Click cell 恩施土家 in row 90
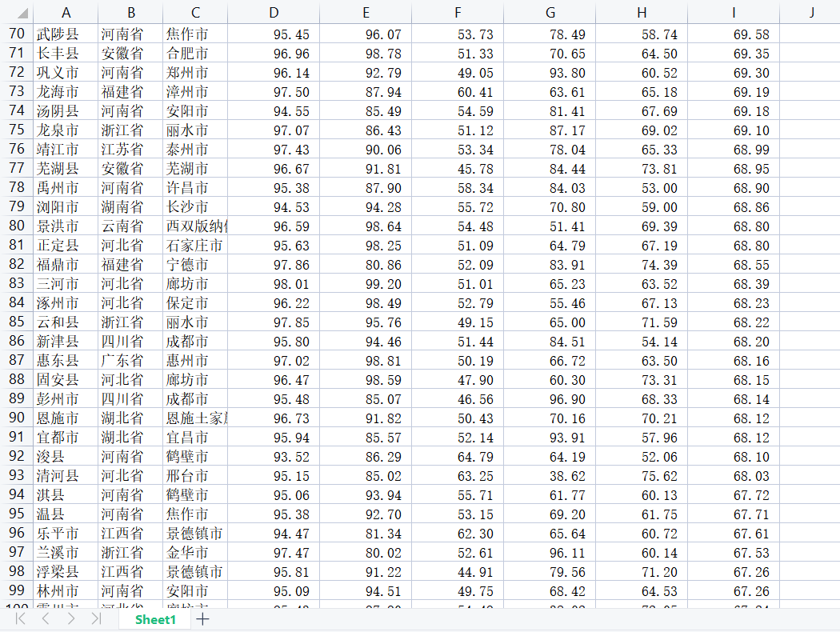The height and width of the screenshot is (632, 840). pos(195,418)
